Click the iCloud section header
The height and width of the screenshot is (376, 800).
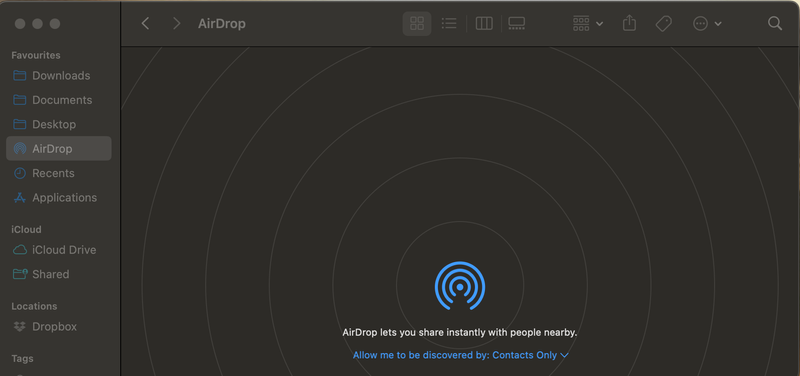tap(27, 230)
